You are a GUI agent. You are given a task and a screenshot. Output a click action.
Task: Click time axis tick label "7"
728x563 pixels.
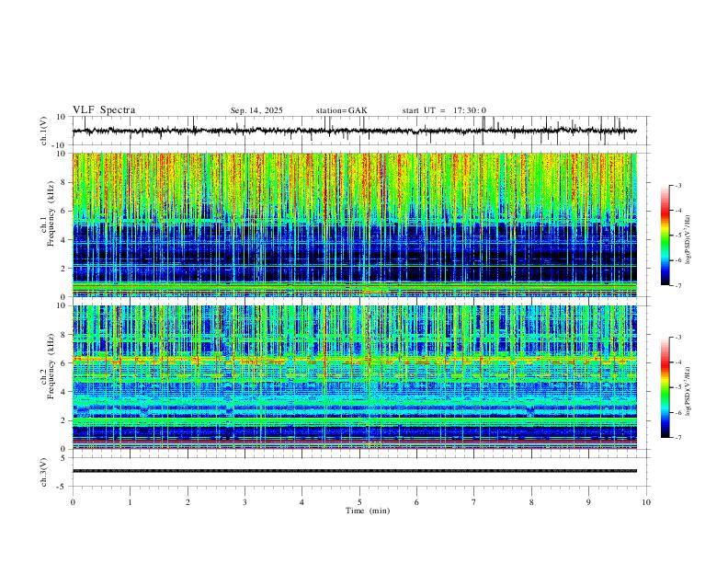(x=474, y=502)
